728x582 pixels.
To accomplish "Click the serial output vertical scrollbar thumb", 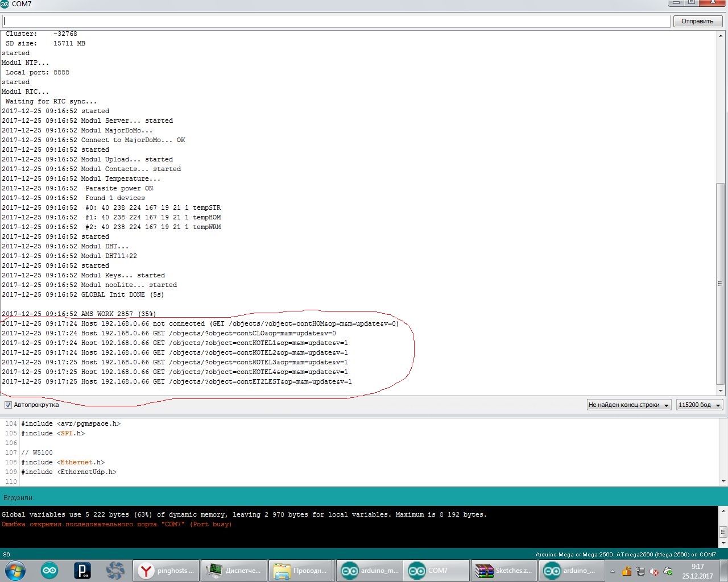I will click(x=721, y=284).
